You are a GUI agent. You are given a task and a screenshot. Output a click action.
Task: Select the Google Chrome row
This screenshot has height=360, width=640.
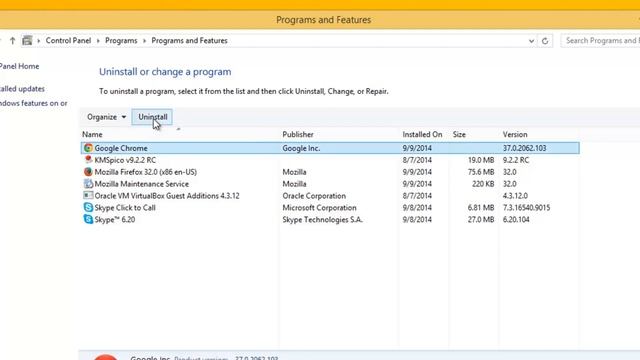click(x=330, y=148)
